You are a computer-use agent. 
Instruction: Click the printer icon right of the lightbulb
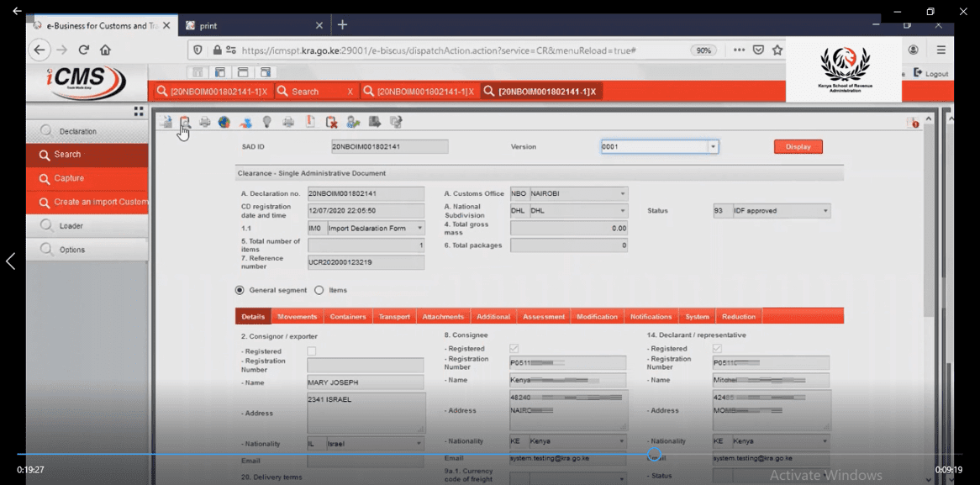coord(288,122)
